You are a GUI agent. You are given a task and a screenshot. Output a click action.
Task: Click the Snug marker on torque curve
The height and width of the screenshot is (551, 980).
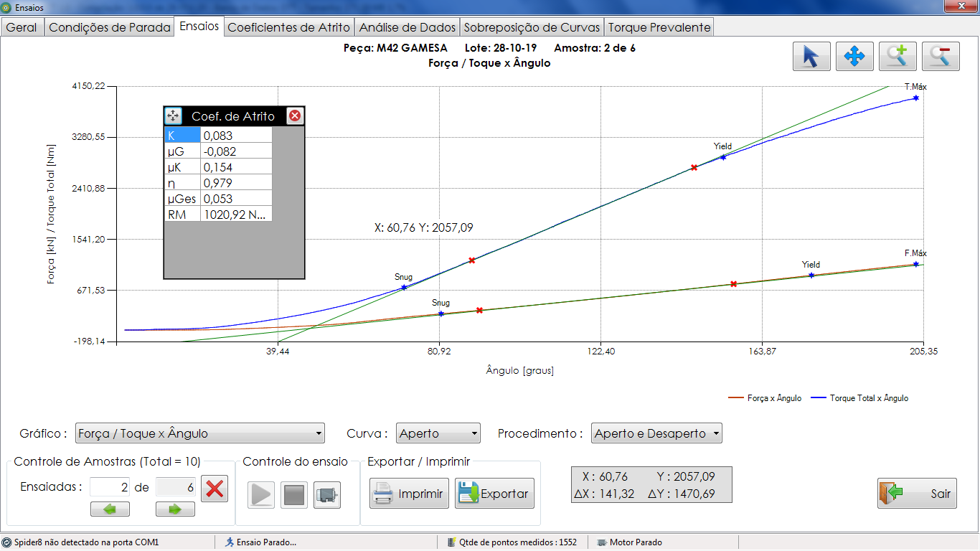(404, 287)
